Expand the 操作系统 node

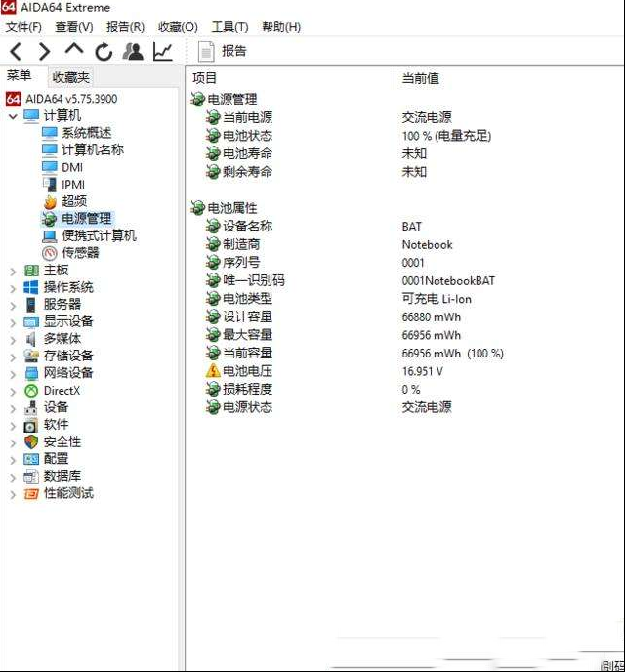click(13, 288)
